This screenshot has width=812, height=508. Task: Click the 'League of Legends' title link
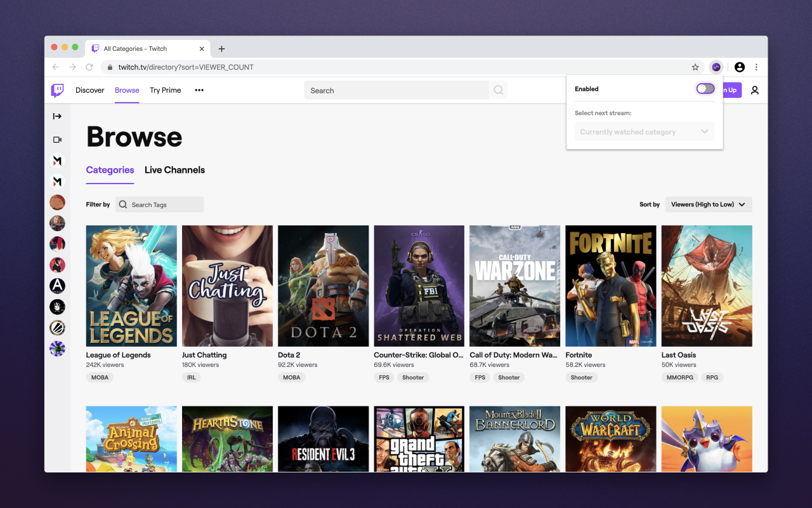(x=118, y=355)
